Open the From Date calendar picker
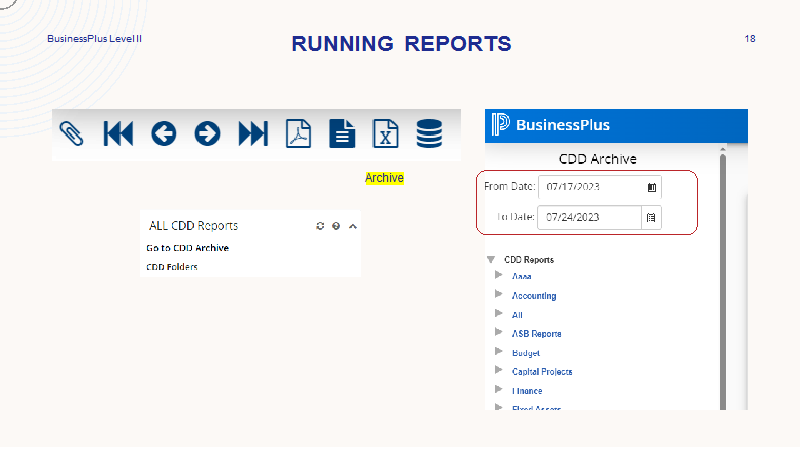This screenshot has height=450, width=800. tap(652, 187)
